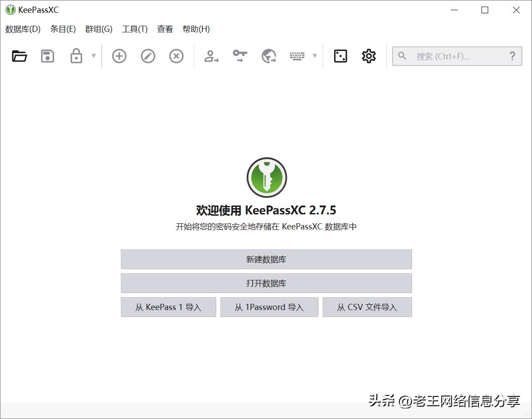
Task: Expand the lock button dropdown arrow
Action: (93, 56)
